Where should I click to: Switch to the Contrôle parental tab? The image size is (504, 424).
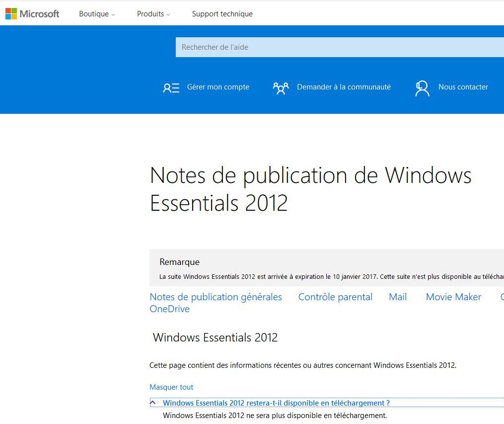[x=335, y=297]
